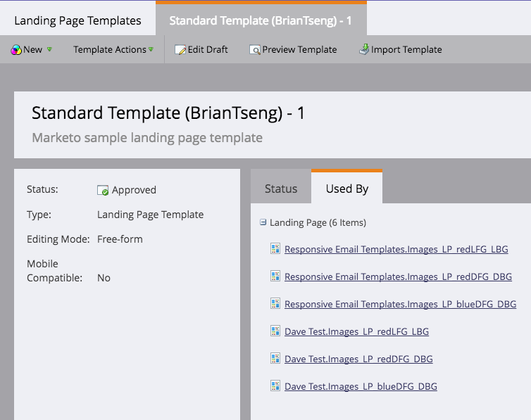The height and width of the screenshot is (420, 531).
Task: Switch to the Landing Page Templates tab
Action: click(x=77, y=20)
